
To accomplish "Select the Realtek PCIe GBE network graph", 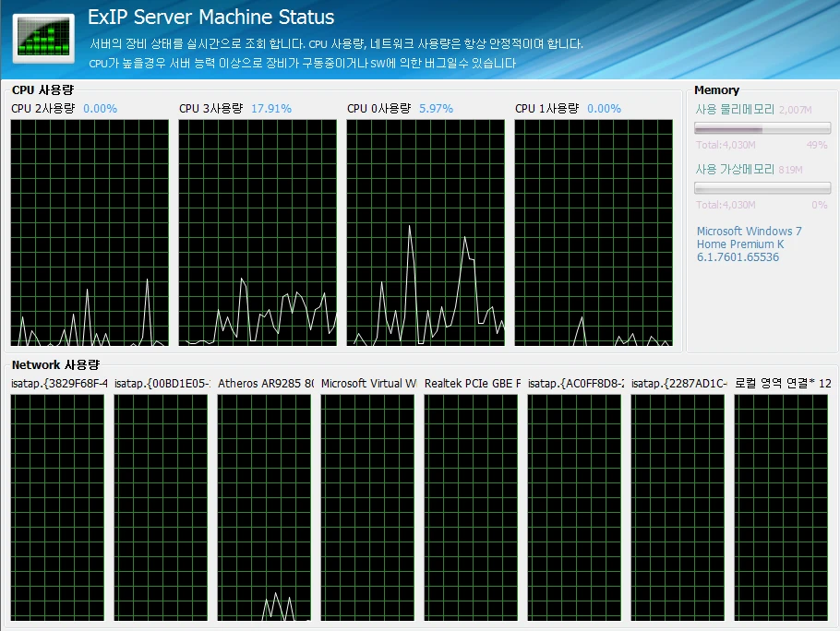I will coord(471,508).
